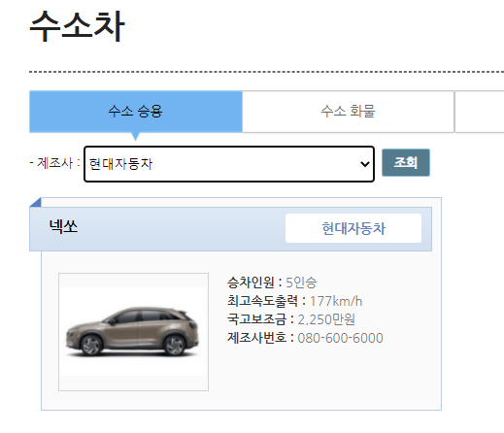Viewport: 504px width, 433px height.
Task: Click the 수소차 page title
Action: click(77, 26)
